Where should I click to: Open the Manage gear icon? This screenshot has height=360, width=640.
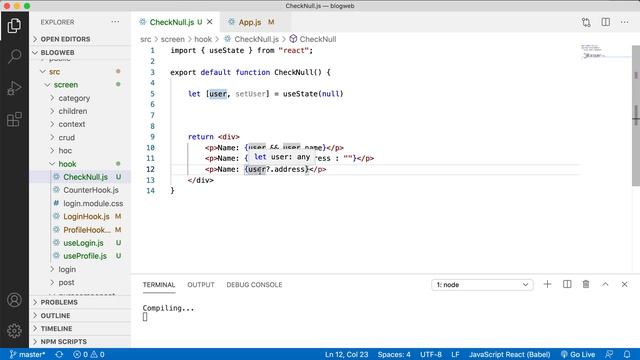[x=14, y=330]
